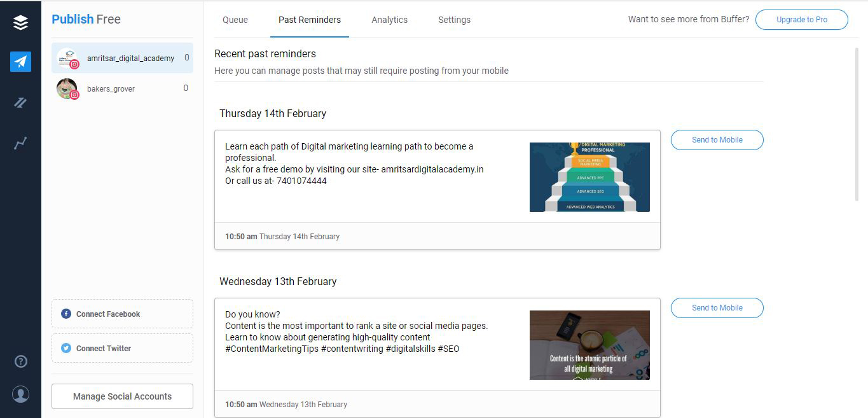
Task: Select the Past Reminders tab
Action: (x=310, y=20)
